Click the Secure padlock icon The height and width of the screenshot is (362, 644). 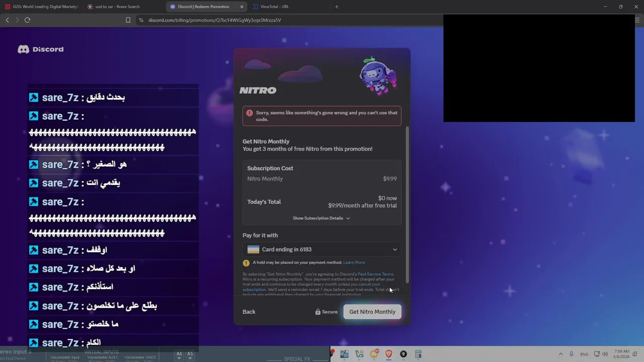click(318, 312)
